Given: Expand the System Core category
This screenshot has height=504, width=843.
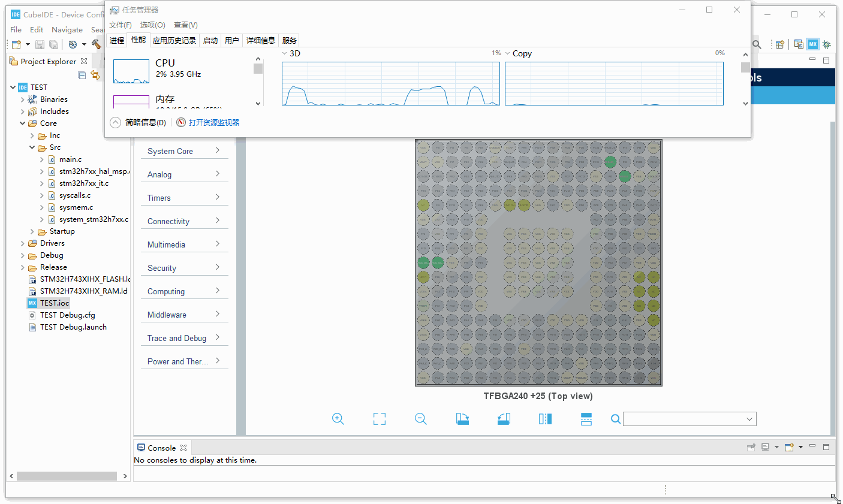Looking at the screenshot, I should coord(185,151).
